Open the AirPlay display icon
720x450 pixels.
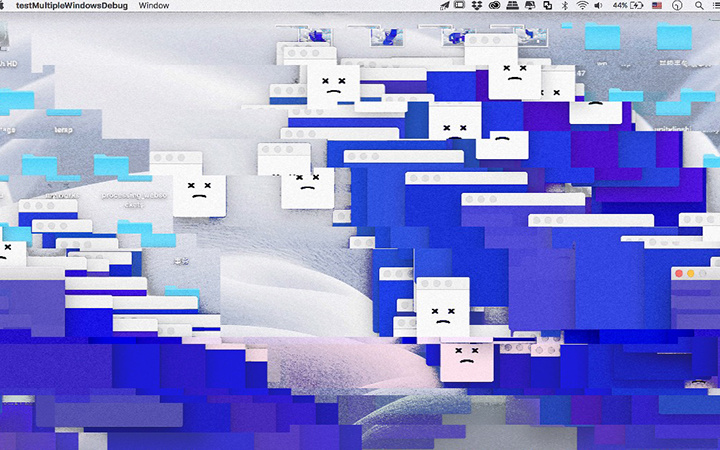[x=530, y=5]
